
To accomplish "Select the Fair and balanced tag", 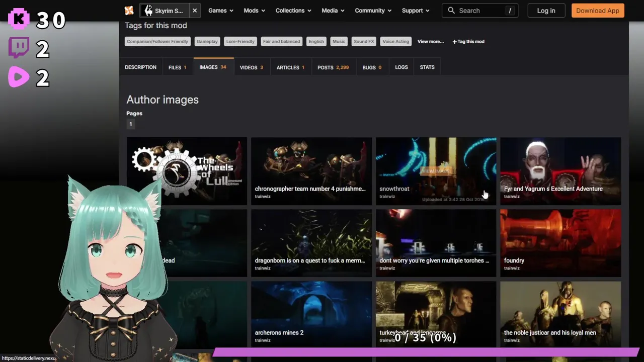I will tap(281, 42).
